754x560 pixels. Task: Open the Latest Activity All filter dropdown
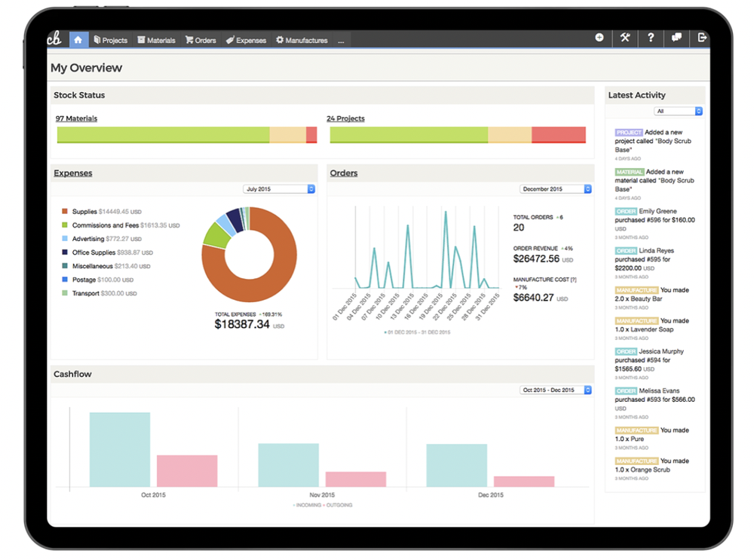(x=679, y=111)
